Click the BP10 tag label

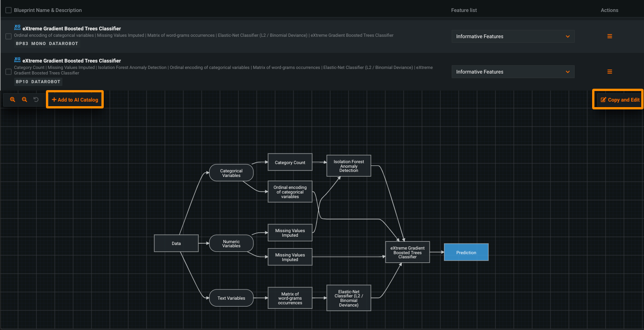[x=22, y=82]
